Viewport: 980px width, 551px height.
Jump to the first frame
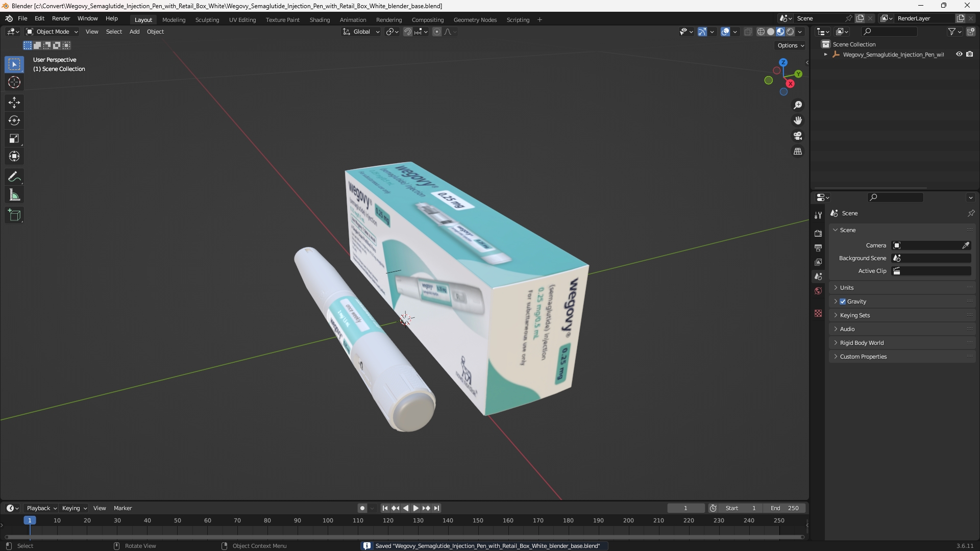(385, 508)
